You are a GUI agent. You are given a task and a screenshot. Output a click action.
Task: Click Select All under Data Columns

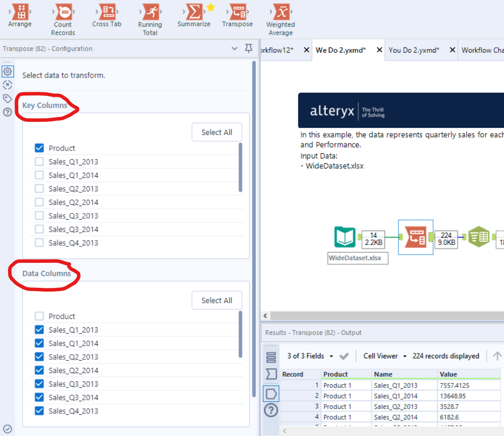(217, 300)
